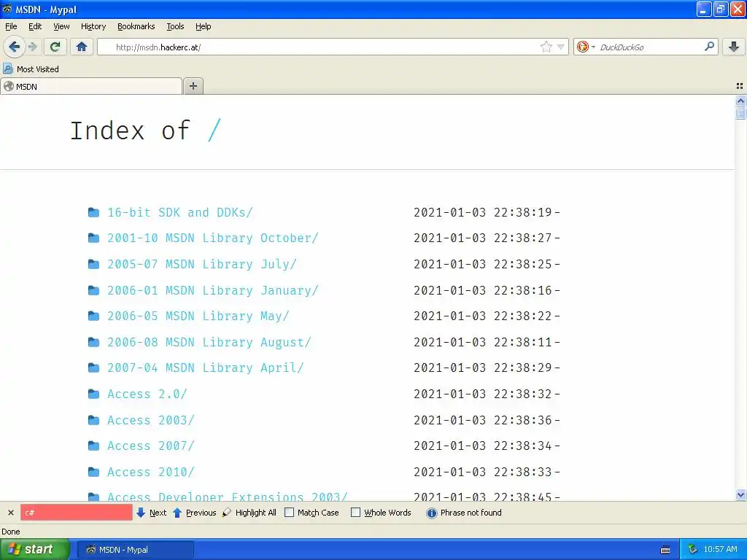The height and width of the screenshot is (560, 747).
Task: Click the scrollbar up arrow
Action: click(740, 101)
